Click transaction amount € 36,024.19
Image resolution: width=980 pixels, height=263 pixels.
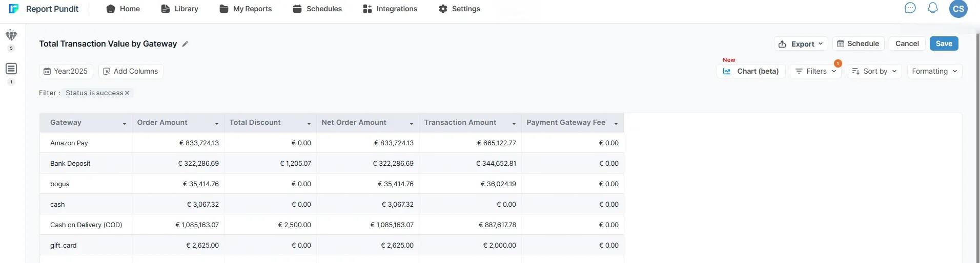[498, 184]
